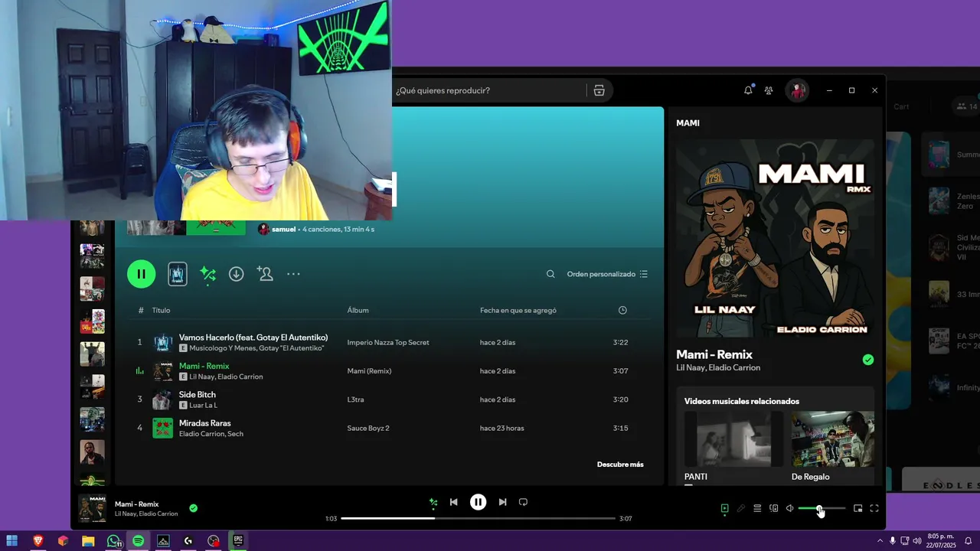Toggle Smart Shuffle in the playback controls
Screen dimensions: 980x551
[x=433, y=502]
